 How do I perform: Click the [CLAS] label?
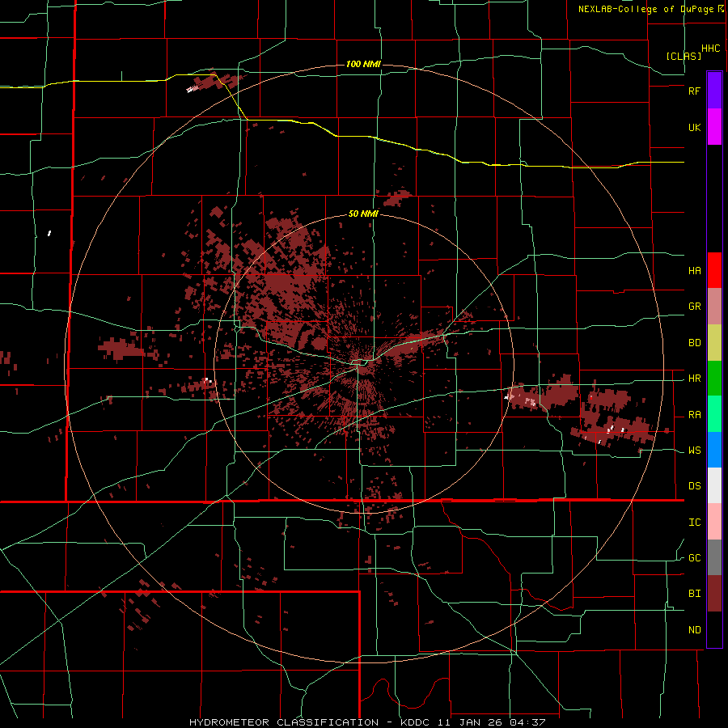point(684,56)
